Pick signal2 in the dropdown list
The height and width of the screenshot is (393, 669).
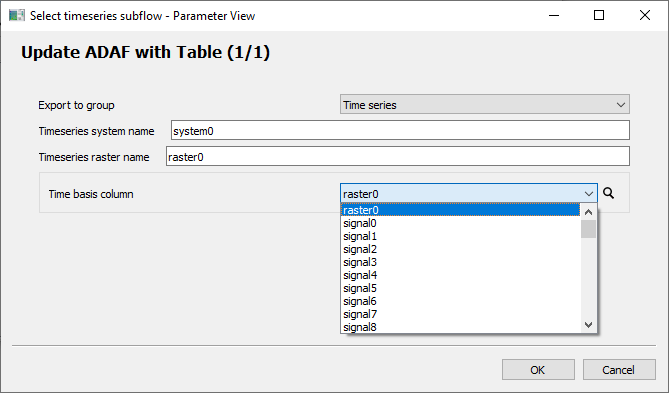[460, 249]
